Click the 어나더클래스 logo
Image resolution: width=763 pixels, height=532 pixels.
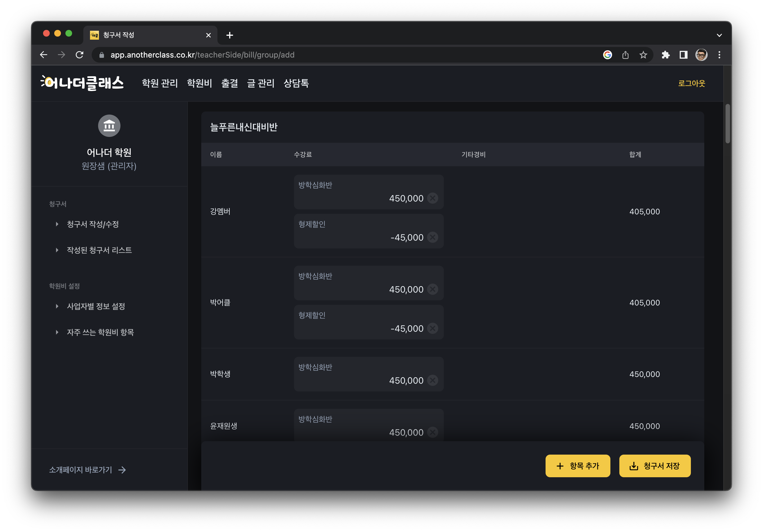[x=82, y=83]
